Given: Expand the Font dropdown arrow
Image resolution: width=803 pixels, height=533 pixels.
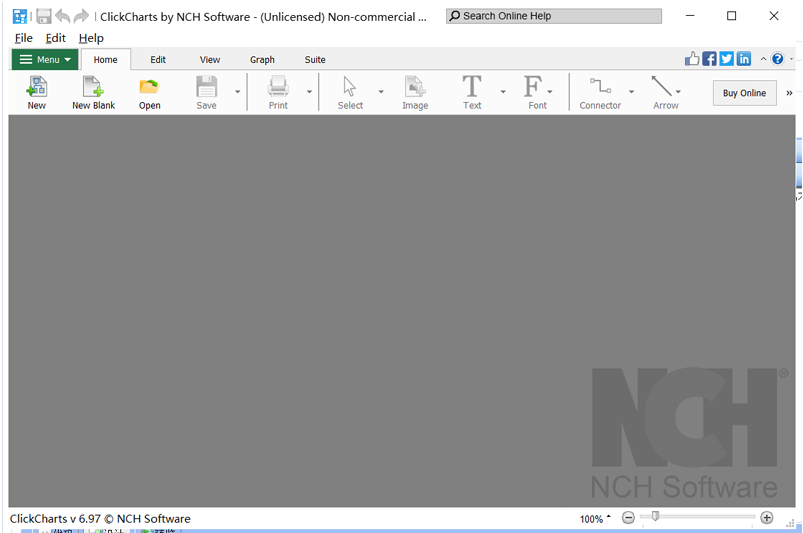Looking at the screenshot, I should click(x=550, y=92).
